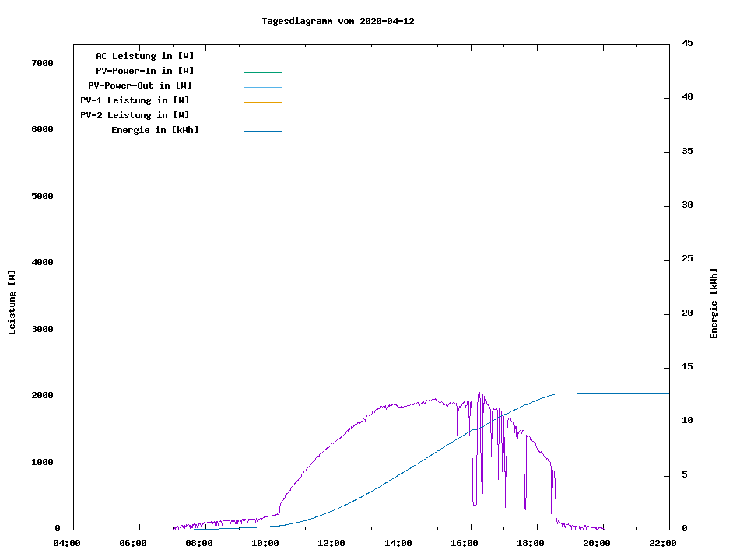Click the 16:00 time axis tick label
This screenshot has height=560, width=747.
pos(464,543)
